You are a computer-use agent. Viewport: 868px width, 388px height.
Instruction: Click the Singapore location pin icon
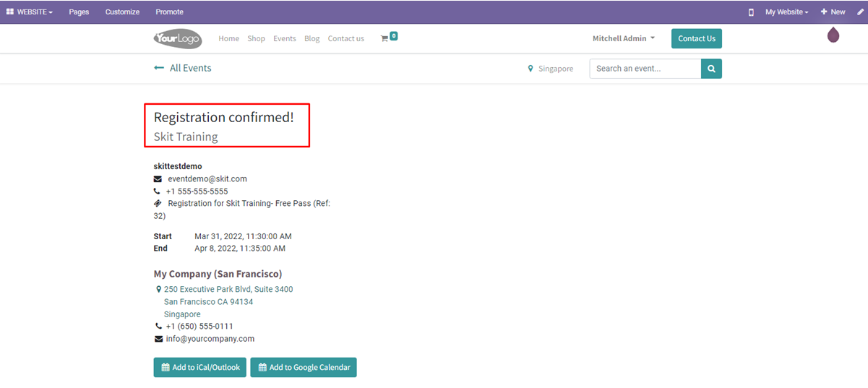pos(530,69)
